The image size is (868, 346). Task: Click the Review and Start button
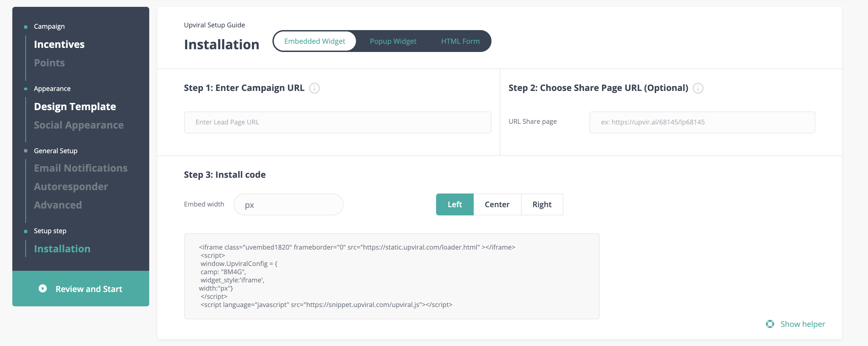89,289
